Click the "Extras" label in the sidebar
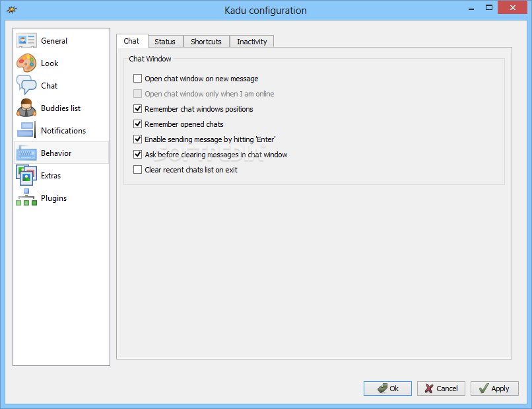The image size is (532, 409). [51, 176]
